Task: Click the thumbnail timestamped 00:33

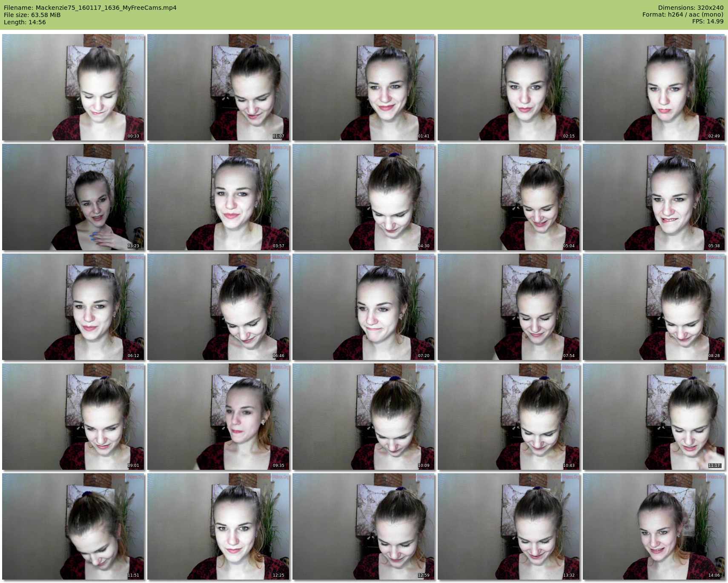Action: click(73, 87)
